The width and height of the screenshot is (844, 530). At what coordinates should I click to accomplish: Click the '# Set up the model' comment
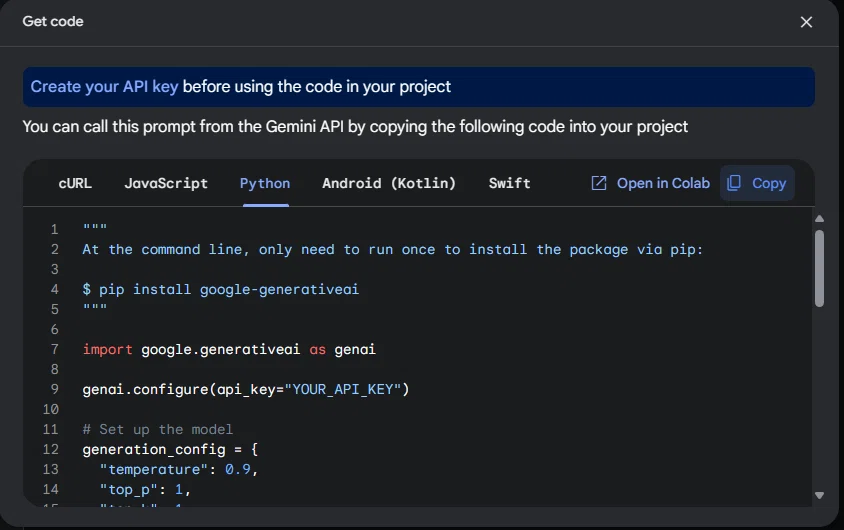point(158,429)
